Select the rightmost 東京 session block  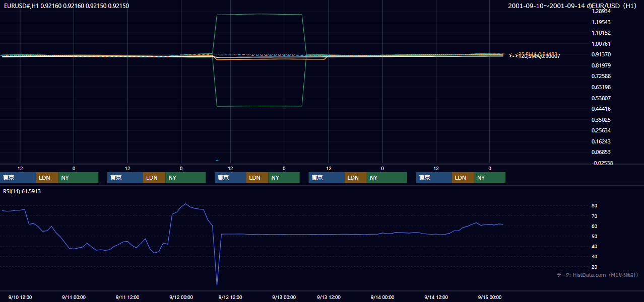pos(434,178)
